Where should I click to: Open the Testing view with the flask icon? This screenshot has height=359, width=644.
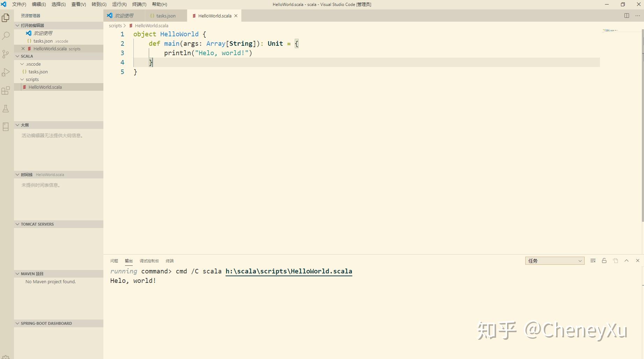(x=6, y=109)
